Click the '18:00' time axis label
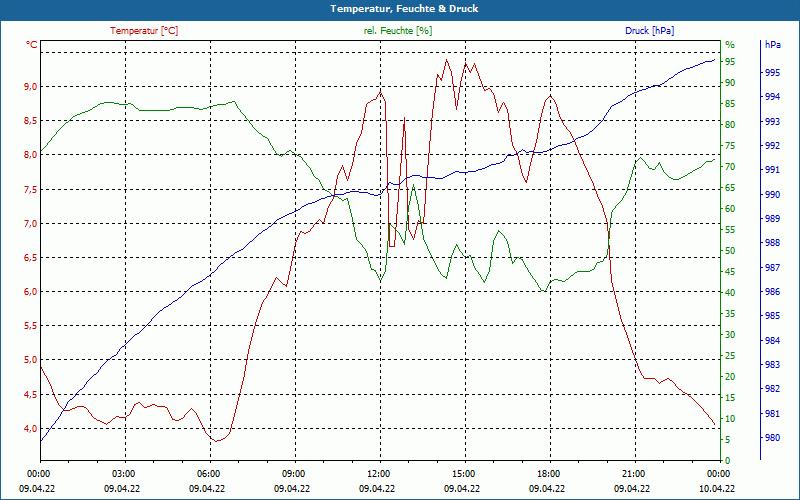 click(x=548, y=474)
